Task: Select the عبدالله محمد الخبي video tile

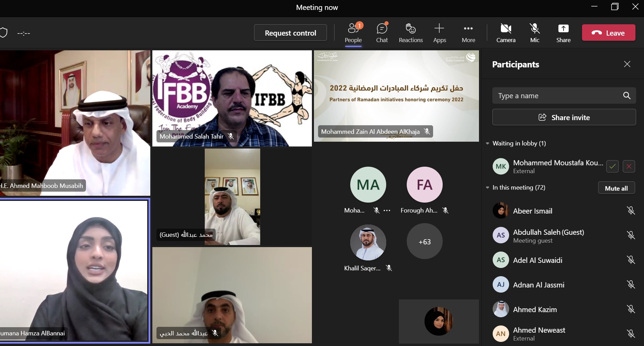Action: (232, 295)
